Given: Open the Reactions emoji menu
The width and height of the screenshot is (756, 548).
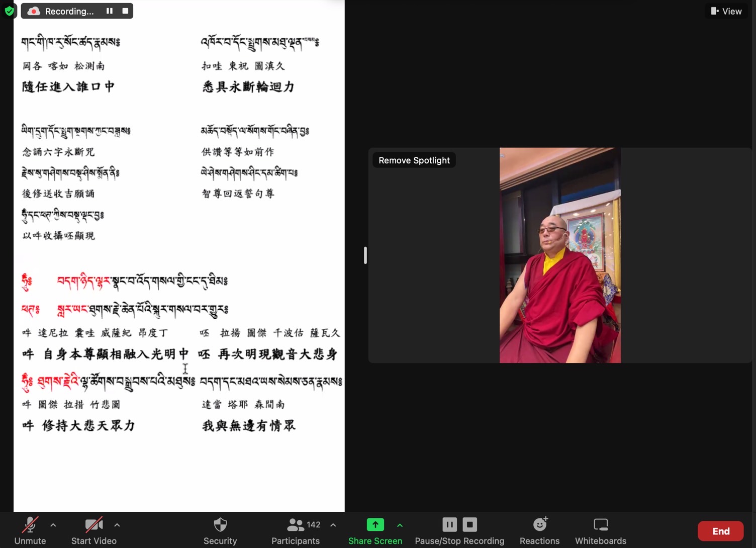Looking at the screenshot, I should tap(539, 530).
